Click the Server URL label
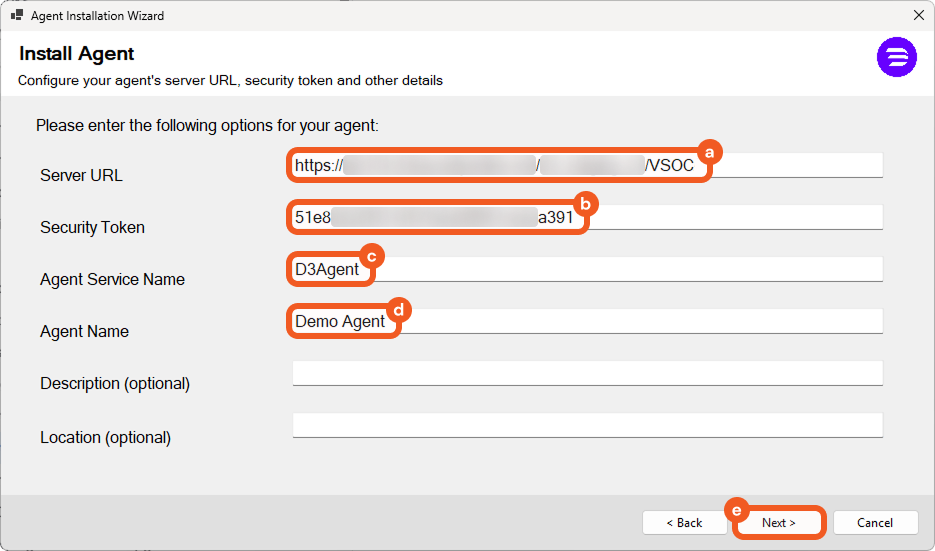The height and width of the screenshot is (551, 935). (81, 175)
